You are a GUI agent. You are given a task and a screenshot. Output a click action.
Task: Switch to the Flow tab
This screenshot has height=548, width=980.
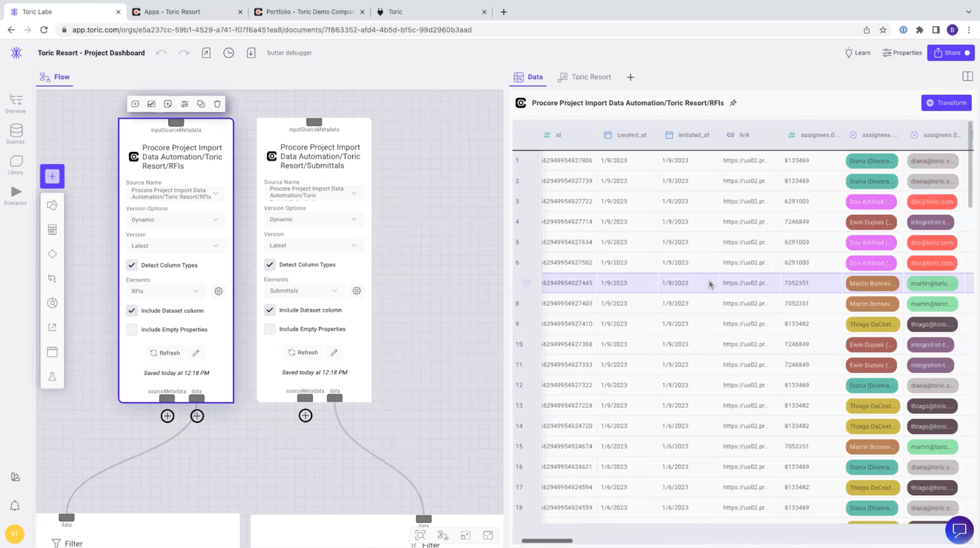55,77
